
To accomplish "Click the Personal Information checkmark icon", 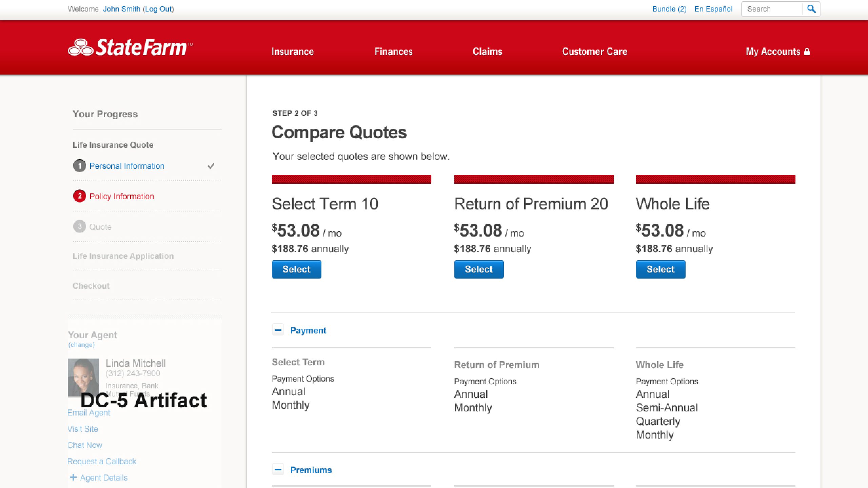I will tap(211, 166).
